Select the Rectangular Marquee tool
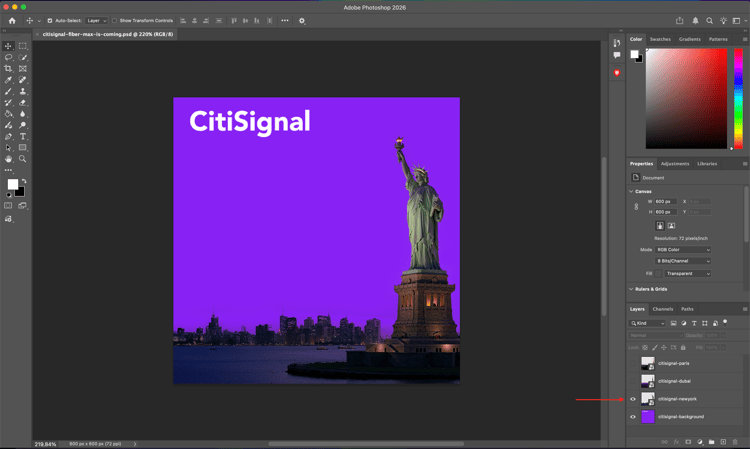 tap(23, 46)
